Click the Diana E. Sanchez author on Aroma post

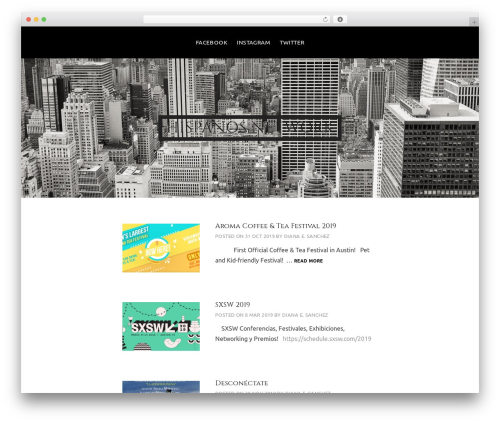point(306,236)
